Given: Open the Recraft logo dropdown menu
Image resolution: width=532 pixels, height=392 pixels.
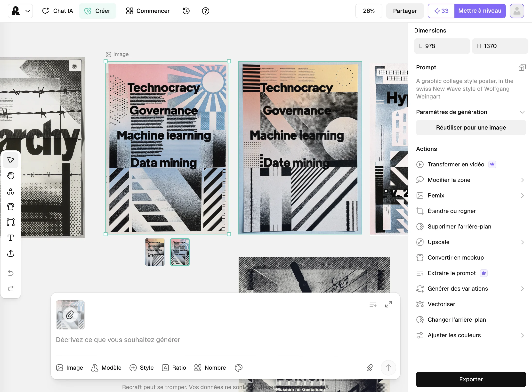Looking at the screenshot, I should click(20, 11).
